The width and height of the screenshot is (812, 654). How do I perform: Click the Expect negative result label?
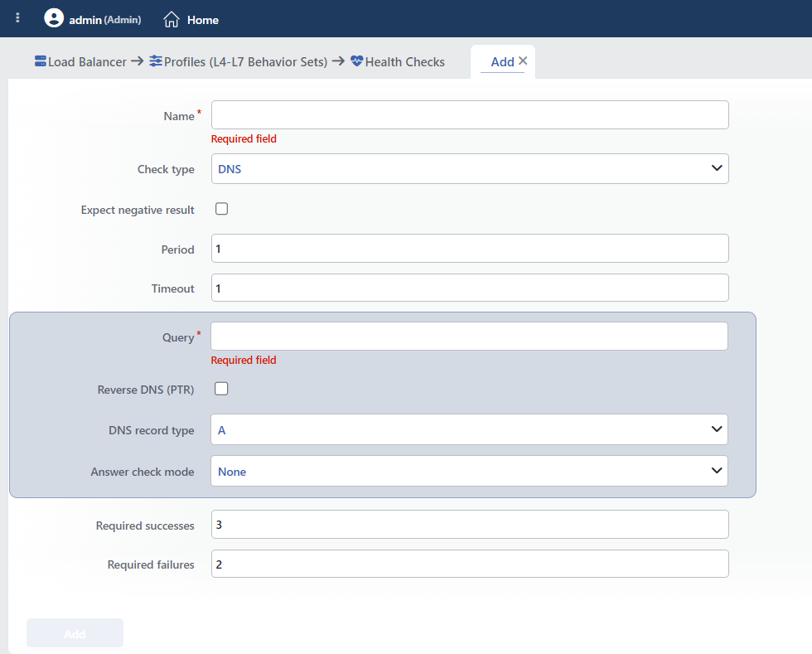point(138,210)
